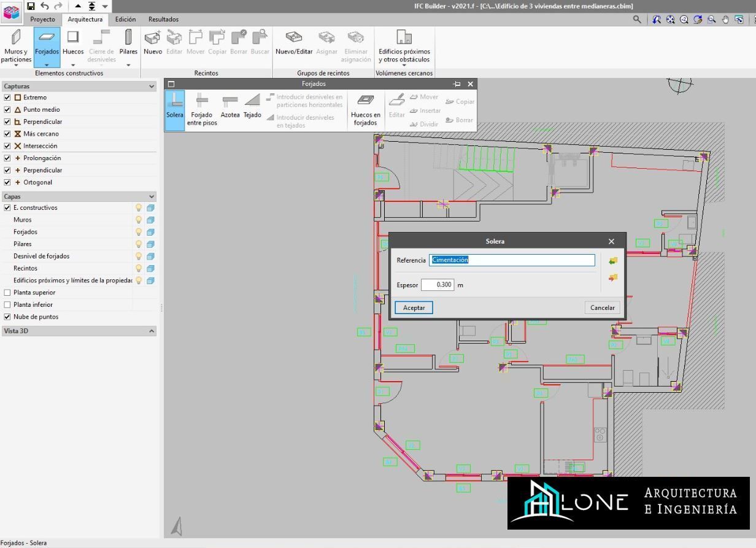The height and width of the screenshot is (548, 756).
Task: Toggle the Más cercano snap checkbox
Action: coord(7,134)
